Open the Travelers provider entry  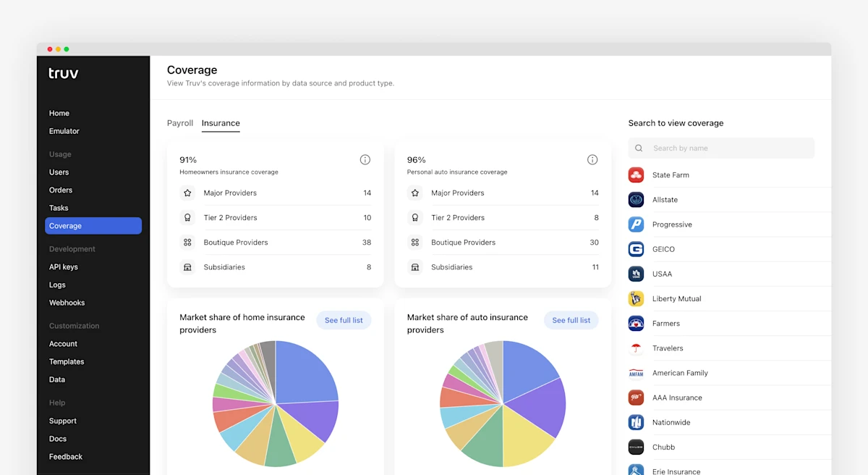(729, 348)
